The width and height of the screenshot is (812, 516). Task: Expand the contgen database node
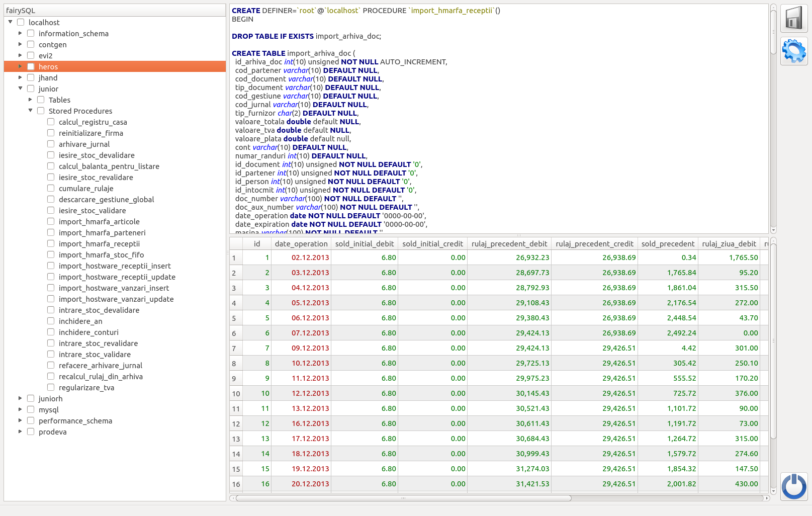pyautogui.click(x=20, y=44)
